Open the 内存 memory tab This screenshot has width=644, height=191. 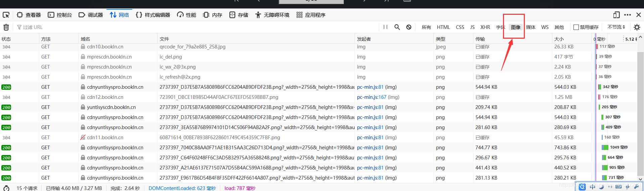coord(213,15)
